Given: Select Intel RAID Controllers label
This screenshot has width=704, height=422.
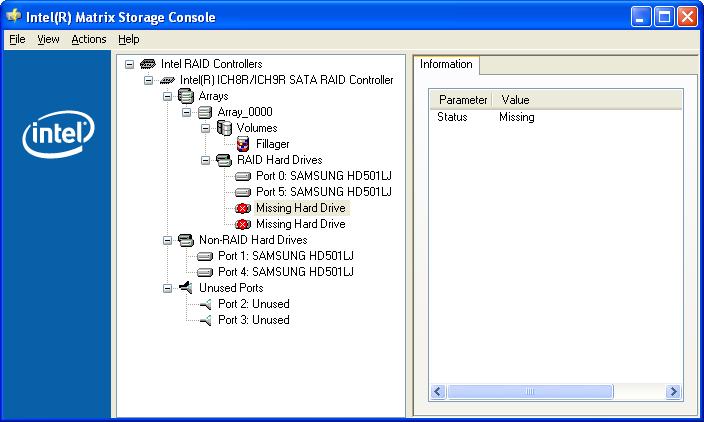Looking at the screenshot, I should tap(211, 64).
